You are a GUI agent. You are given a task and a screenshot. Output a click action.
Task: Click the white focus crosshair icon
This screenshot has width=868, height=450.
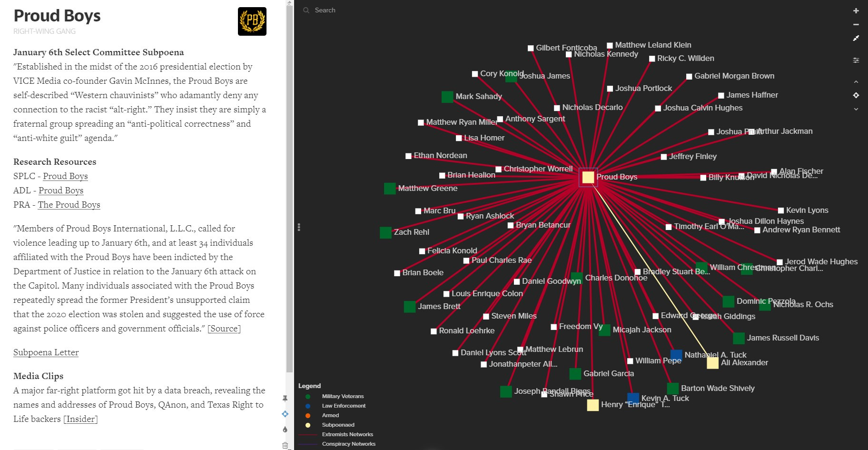pos(856,95)
